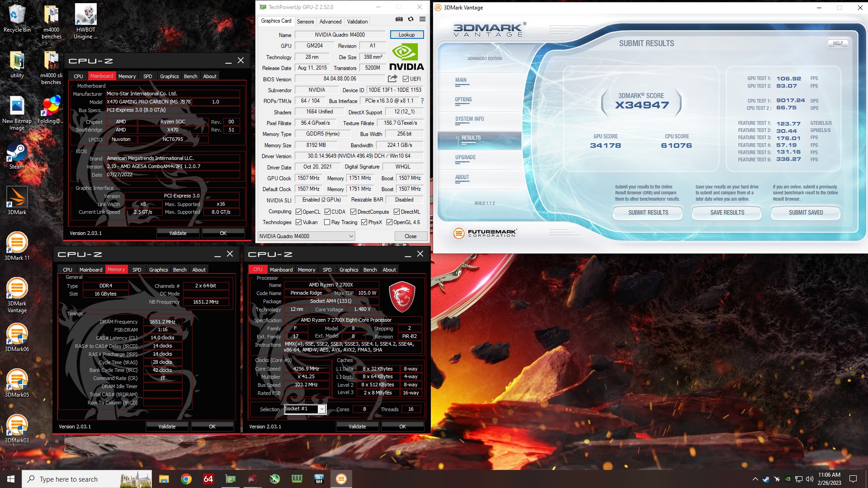Screen dimensions: 868x488
Task: Open Bench tab in Memory CPU-Z window
Action: (x=179, y=270)
